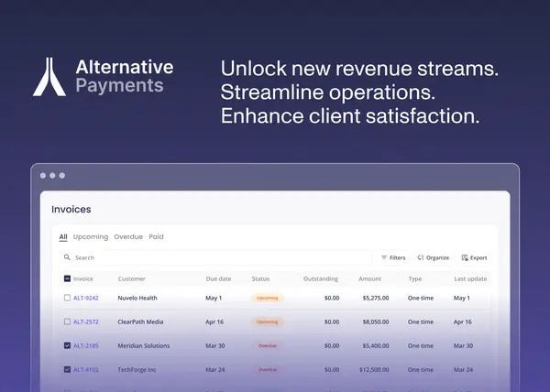The height and width of the screenshot is (392, 550).
Task: Check the box for invoice ALT-9242
Action: 67,298
